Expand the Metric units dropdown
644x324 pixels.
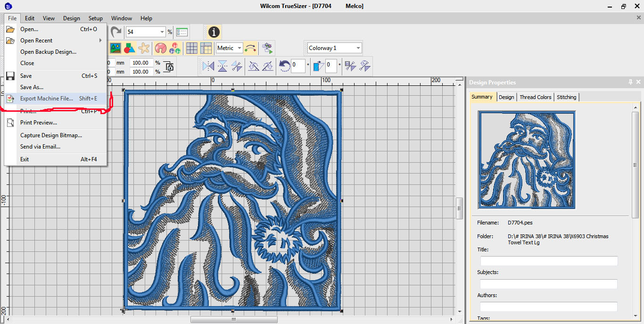(x=239, y=48)
